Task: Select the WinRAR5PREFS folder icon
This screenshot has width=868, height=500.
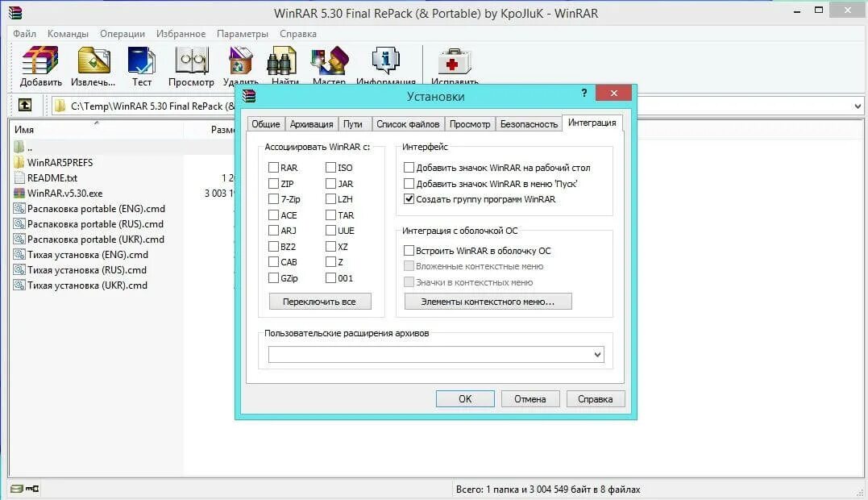Action: pos(19,162)
